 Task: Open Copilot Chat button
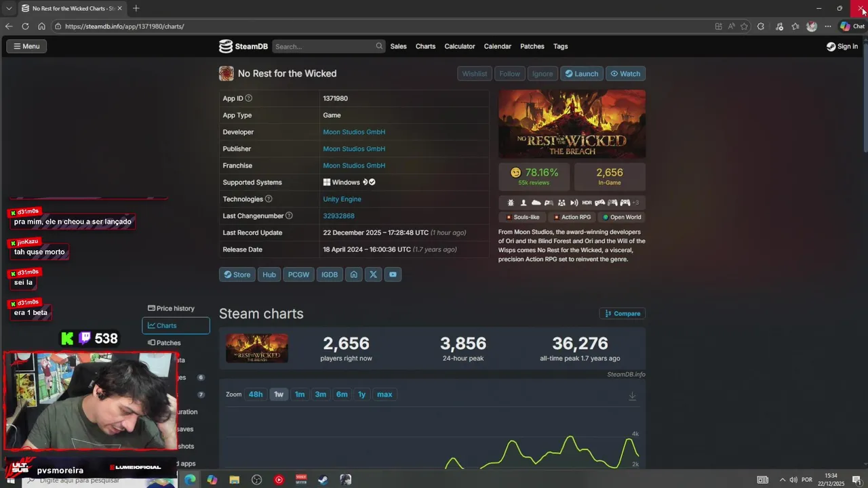point(852,26)
